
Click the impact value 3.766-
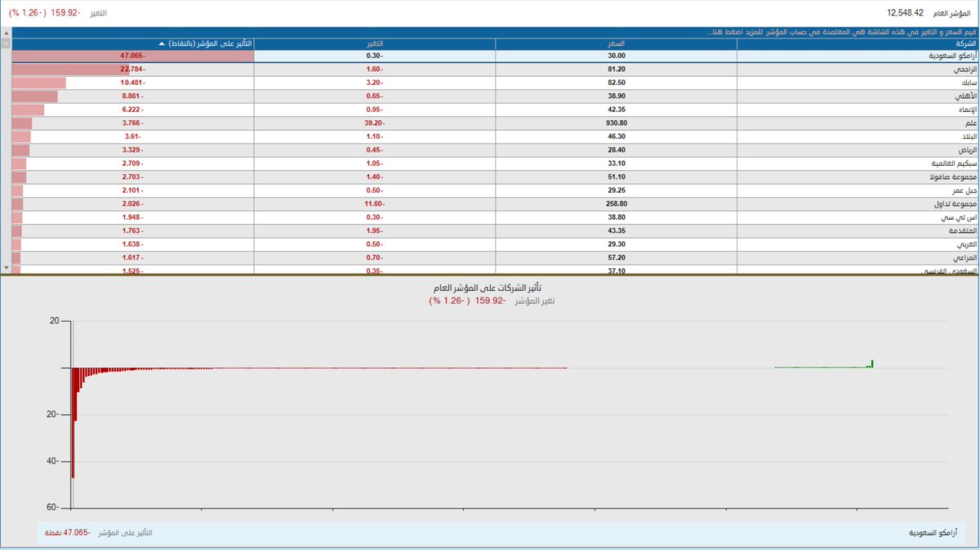coord(132,123)
